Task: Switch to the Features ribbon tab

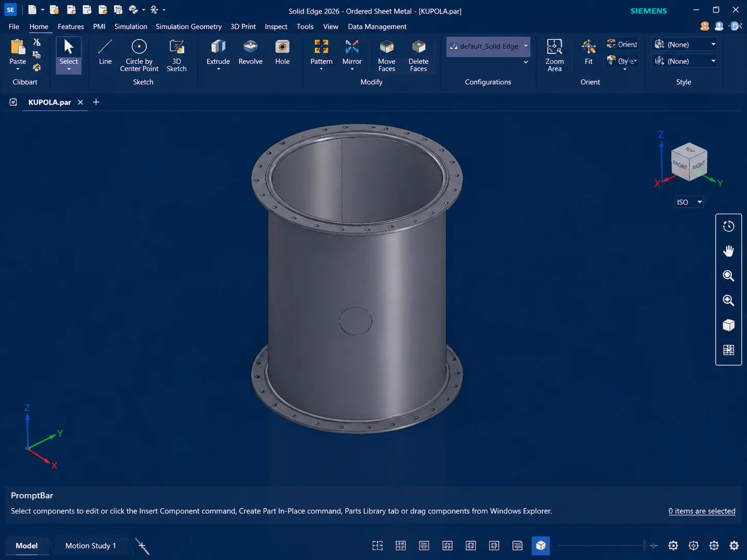Action: pos(71,26)
